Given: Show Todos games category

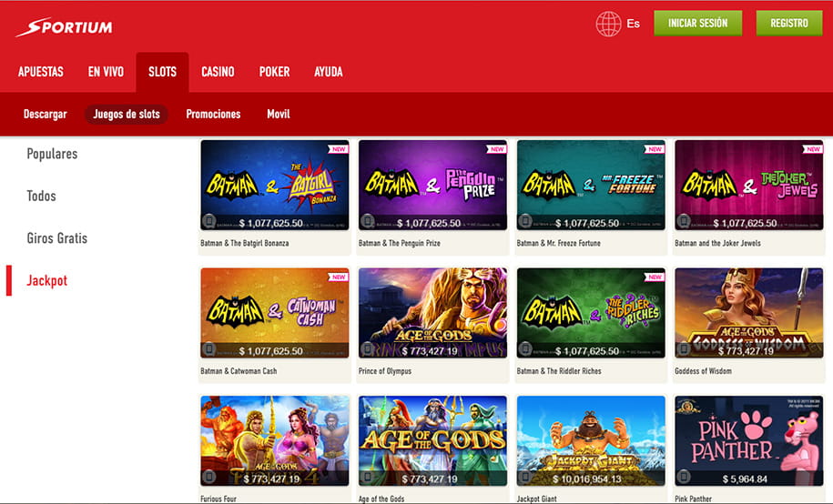Looking at the screenshot, I should [42, 196].
